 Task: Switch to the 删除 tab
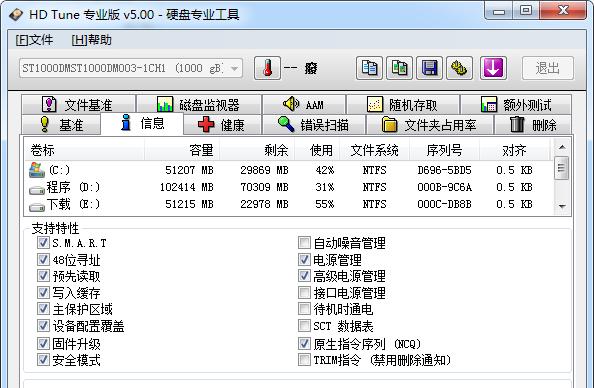[533, 124]
